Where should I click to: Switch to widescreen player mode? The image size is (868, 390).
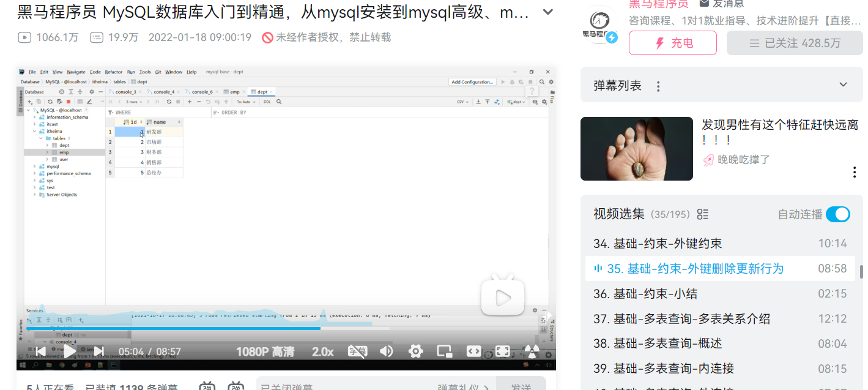tap(473, 351)
